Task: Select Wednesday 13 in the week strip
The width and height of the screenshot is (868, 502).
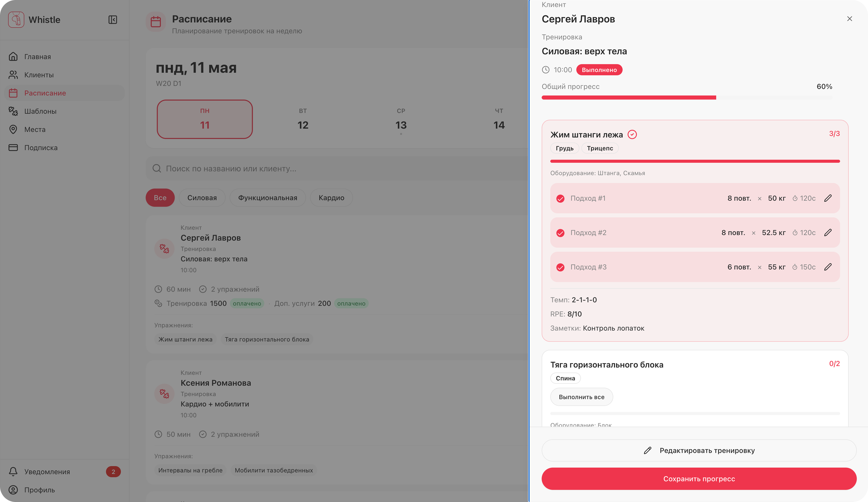Action: [x=401, y=119]
